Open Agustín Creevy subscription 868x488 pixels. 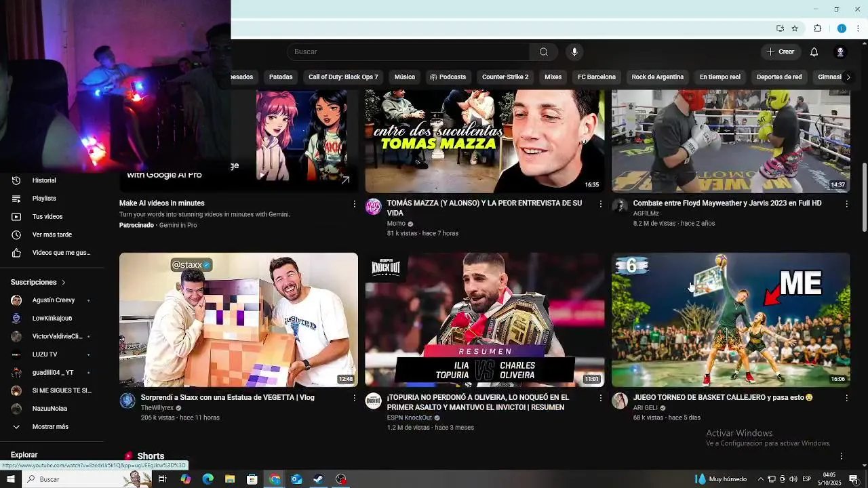coord(52,300)
